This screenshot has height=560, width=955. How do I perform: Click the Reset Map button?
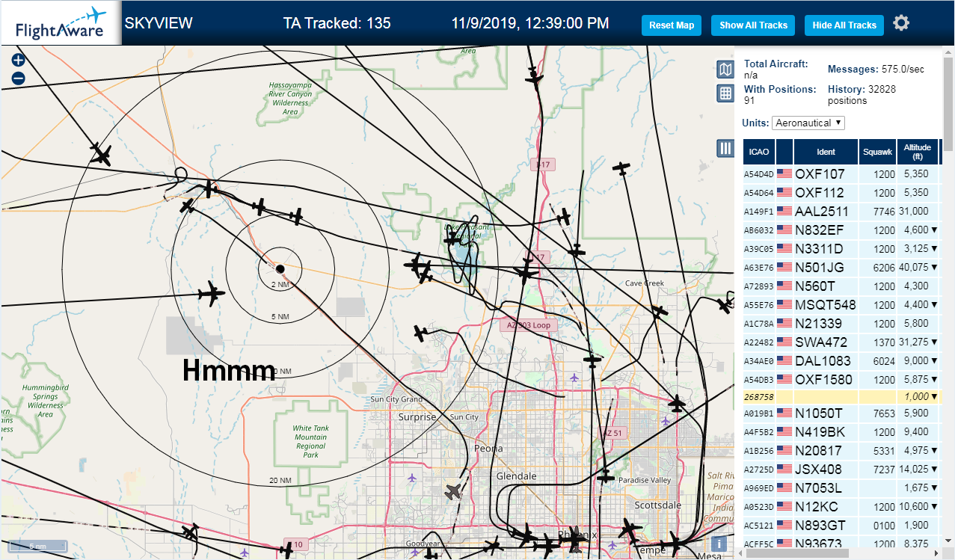672,25
